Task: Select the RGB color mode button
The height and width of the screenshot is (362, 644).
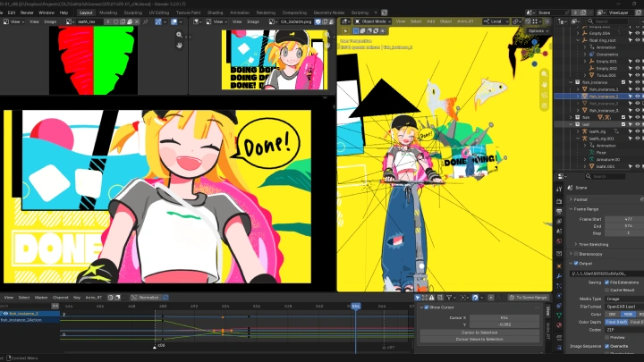Action: coord(627,315)
